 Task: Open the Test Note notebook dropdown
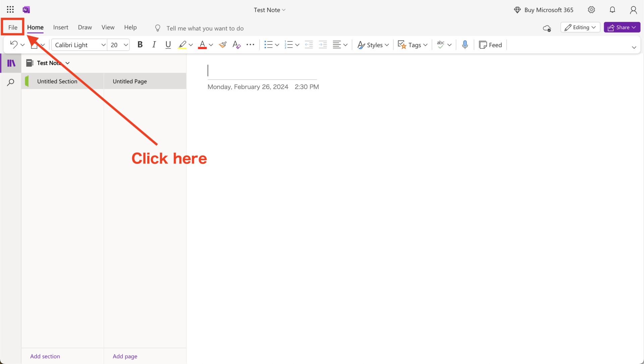click(67, 63)
